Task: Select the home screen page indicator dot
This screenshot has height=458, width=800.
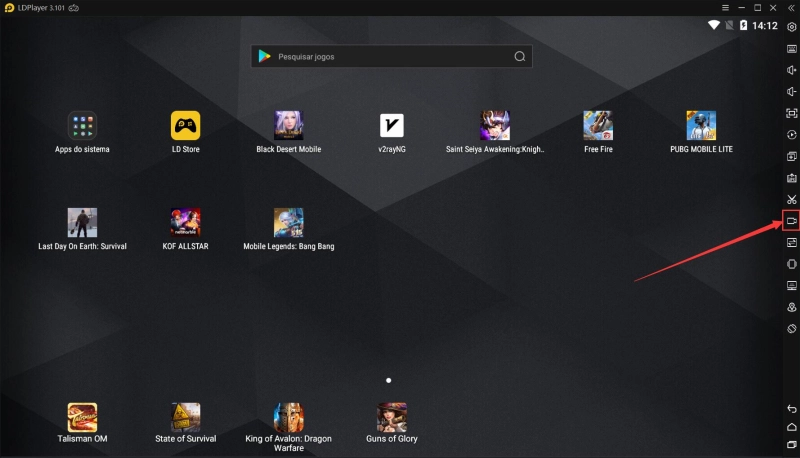Action: click(389, 380)
